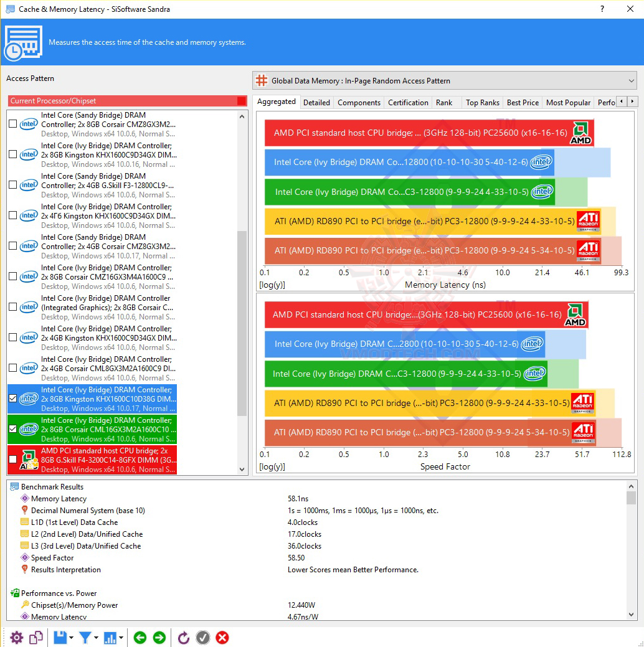Click the purple refresh icon to re-run the benchmark

pos(183,638)
